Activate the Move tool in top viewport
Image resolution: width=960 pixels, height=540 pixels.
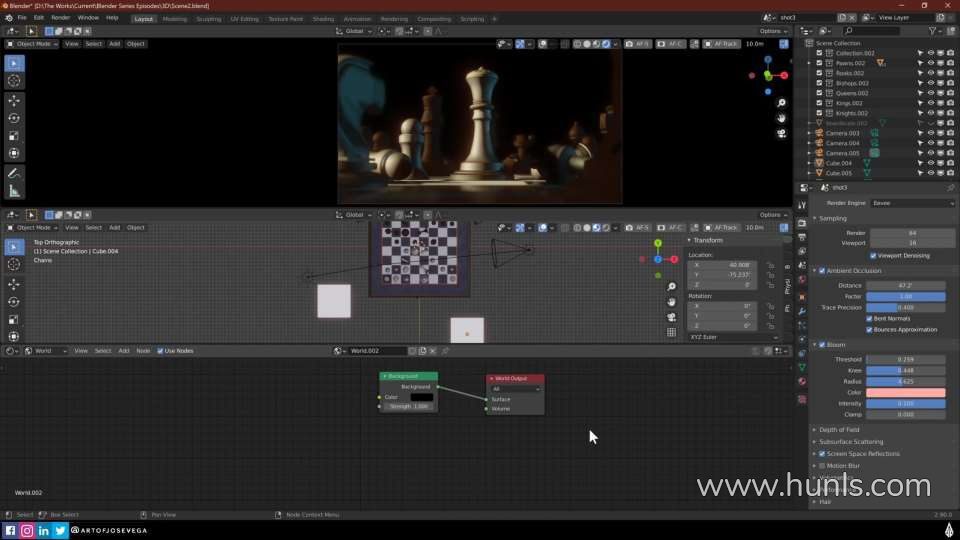pyautogui.click(x=14, y=100)
